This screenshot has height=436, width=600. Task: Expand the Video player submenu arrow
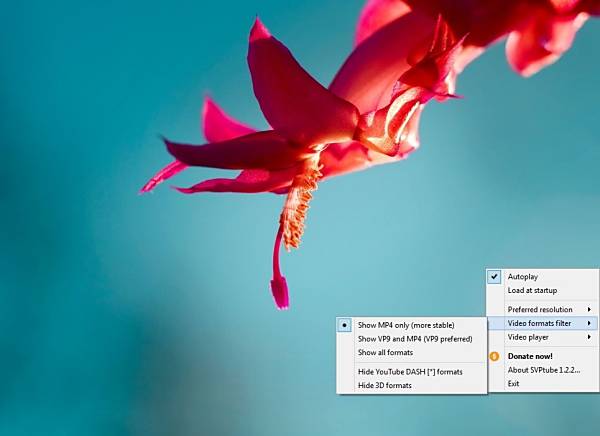tap(589, 337)
